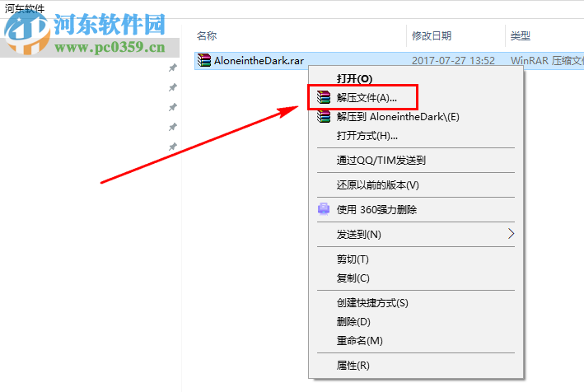Sort by the 类型 column header

[521, 35]
